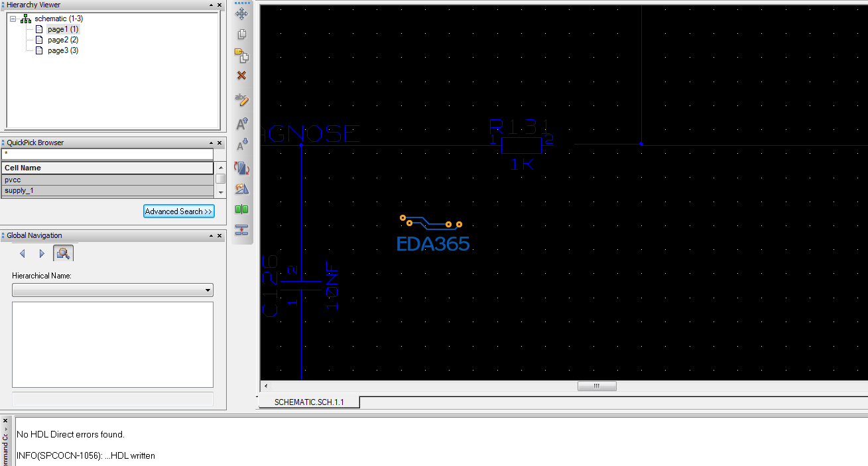
Task: Select schematic (1-3) root in hierarchy
Action: tap(58, 19)
